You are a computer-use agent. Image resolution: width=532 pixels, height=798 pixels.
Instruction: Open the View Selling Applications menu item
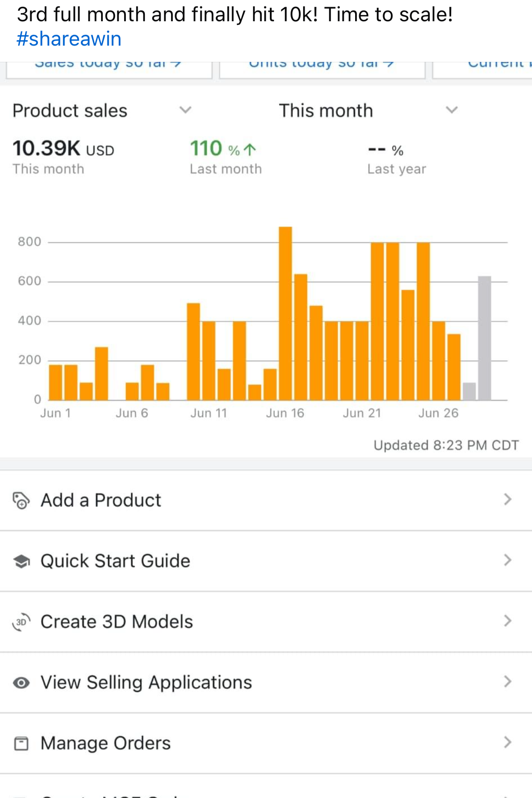pyautogui.click(x=146, y=682)
